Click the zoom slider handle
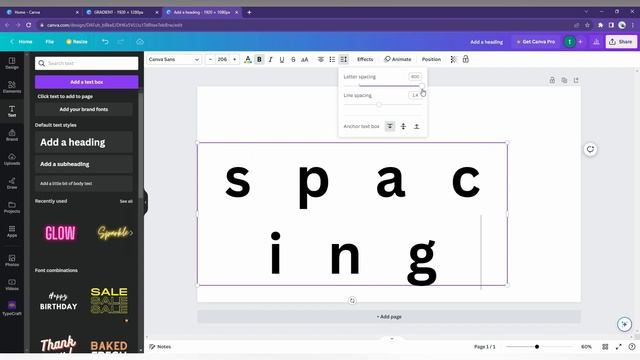Image resolution: width=640 pixels, height=360 pixels. [537, 347]
